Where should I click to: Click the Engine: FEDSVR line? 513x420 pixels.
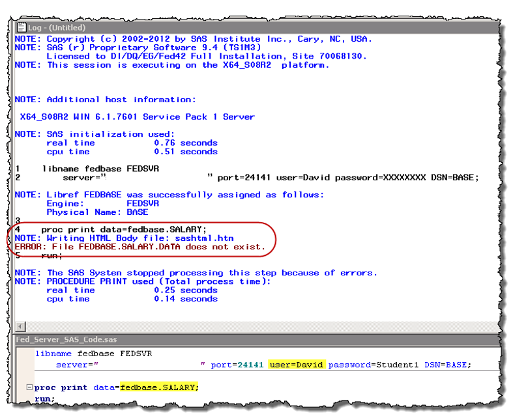click(103, 204)
